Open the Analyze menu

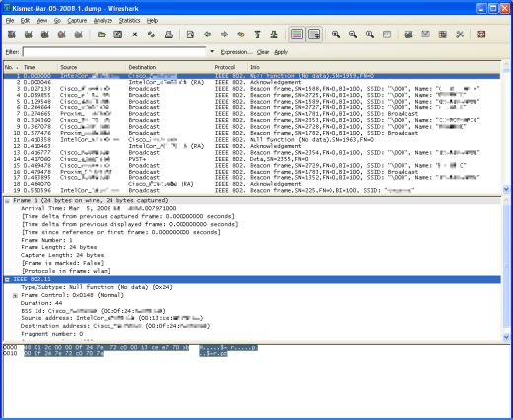103,21
